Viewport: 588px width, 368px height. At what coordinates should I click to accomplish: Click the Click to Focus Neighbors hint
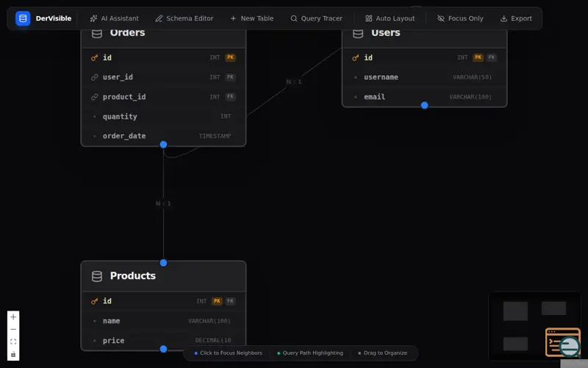click(228, 353)
